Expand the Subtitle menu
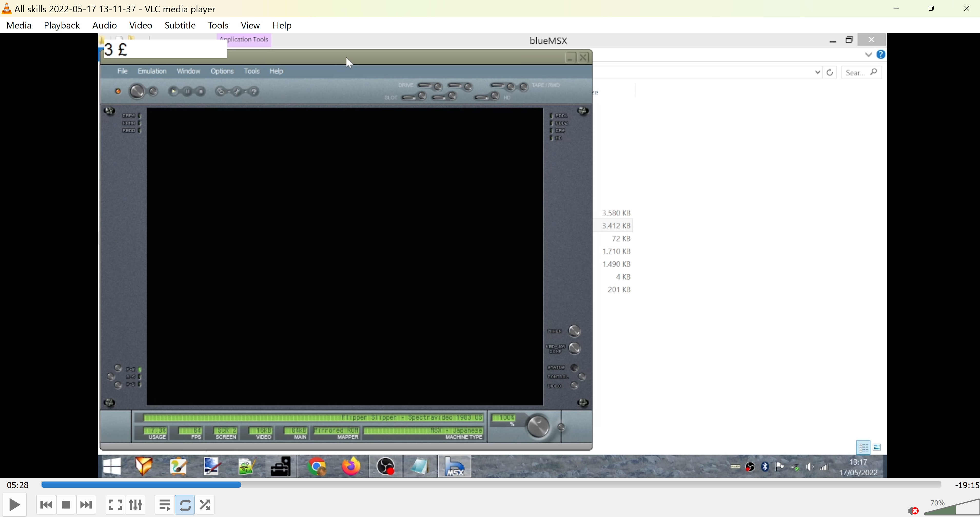Screen dimensions: 980x517 180,25
